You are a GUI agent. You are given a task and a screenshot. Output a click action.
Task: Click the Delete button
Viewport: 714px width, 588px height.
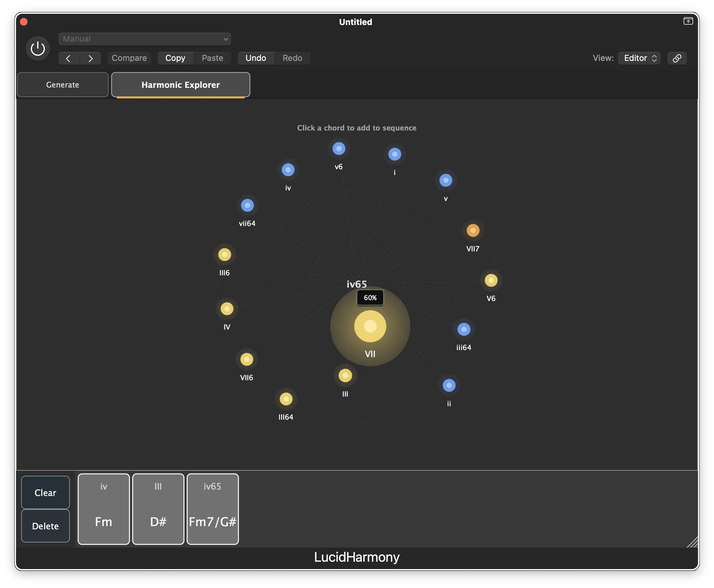[46, 526]
